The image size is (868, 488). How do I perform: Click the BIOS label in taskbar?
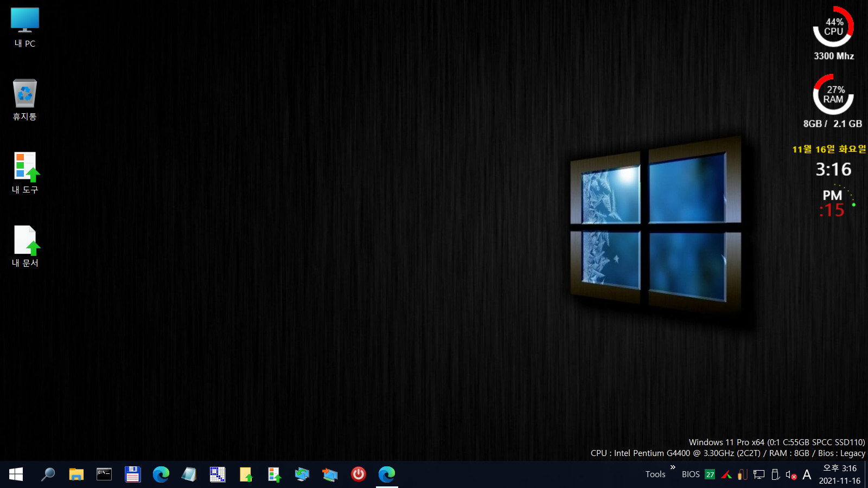(691, 474)
